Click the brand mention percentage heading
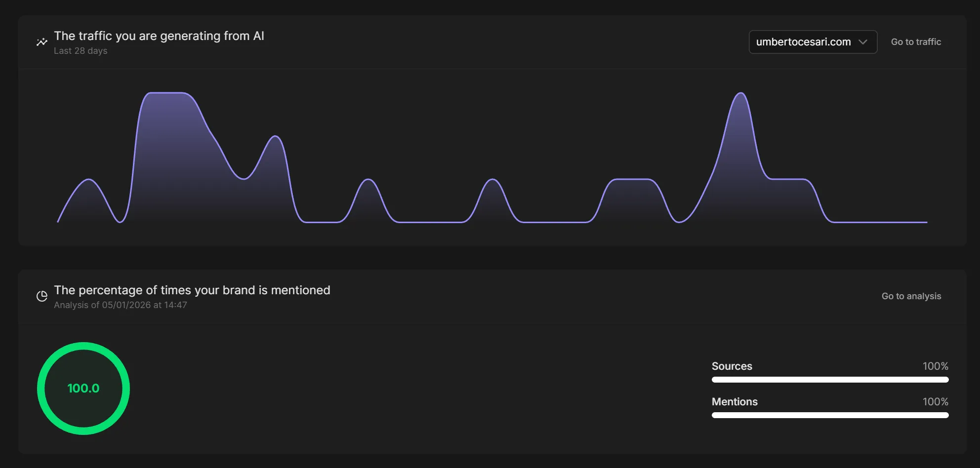This screenshot has height=468, width=980. 192,290
